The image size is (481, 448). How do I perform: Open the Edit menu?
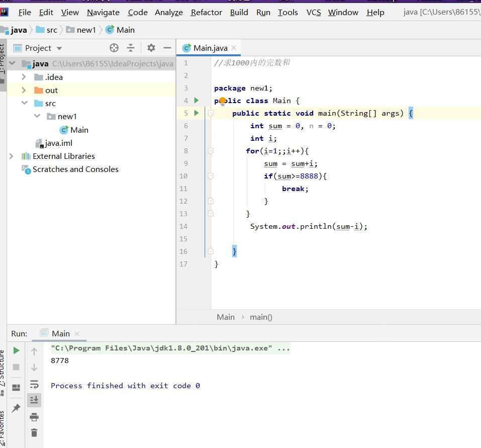46,12
